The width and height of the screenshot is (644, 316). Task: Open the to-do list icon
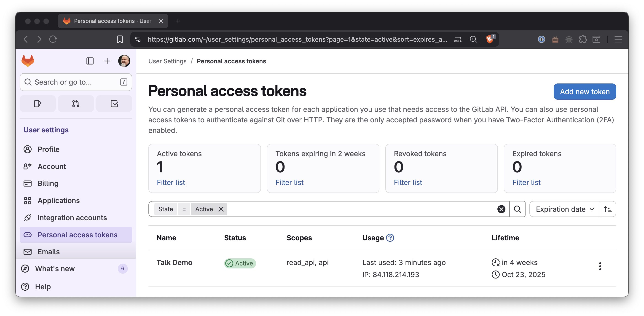[114, 104]
